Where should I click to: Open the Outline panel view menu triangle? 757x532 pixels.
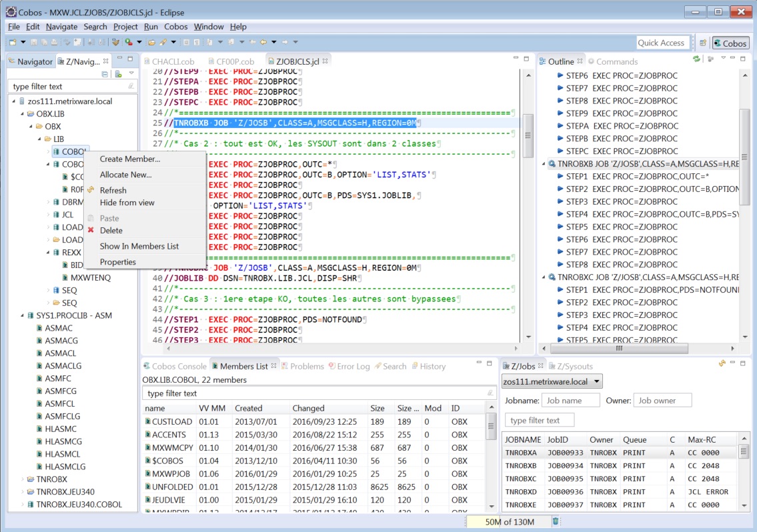723,59
